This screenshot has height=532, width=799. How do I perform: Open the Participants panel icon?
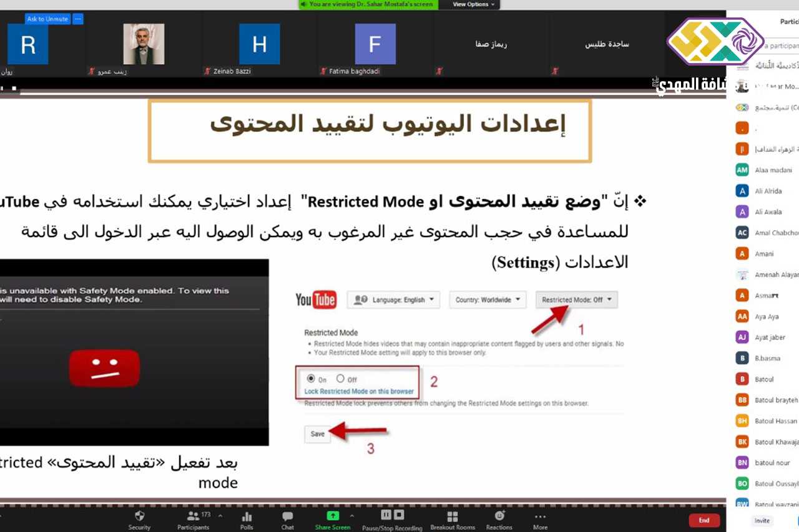[192, 516]
